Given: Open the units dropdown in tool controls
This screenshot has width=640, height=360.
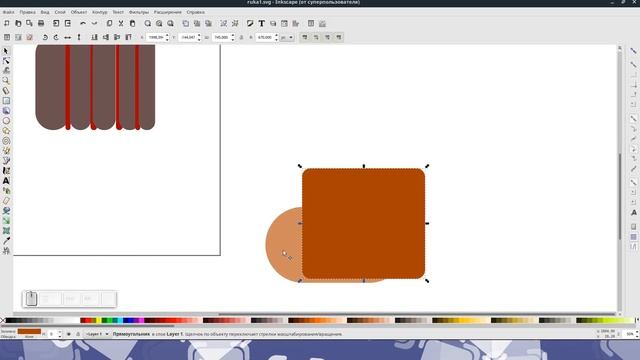Looking at the screenshot, I should (287, 37).
